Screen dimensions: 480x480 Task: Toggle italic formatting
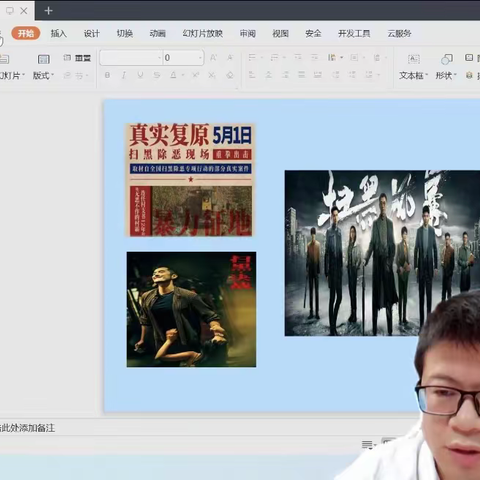[124, 75]
